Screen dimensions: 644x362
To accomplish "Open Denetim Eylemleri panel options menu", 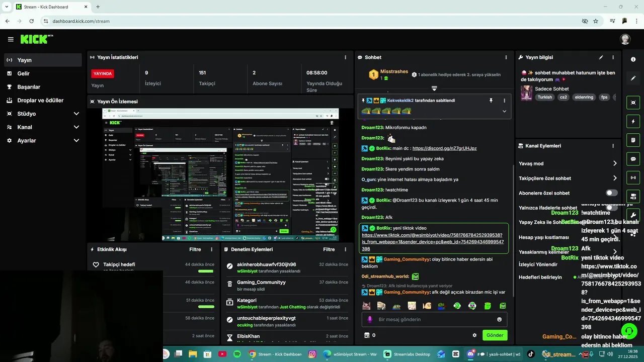I will [x=345, y=249].
